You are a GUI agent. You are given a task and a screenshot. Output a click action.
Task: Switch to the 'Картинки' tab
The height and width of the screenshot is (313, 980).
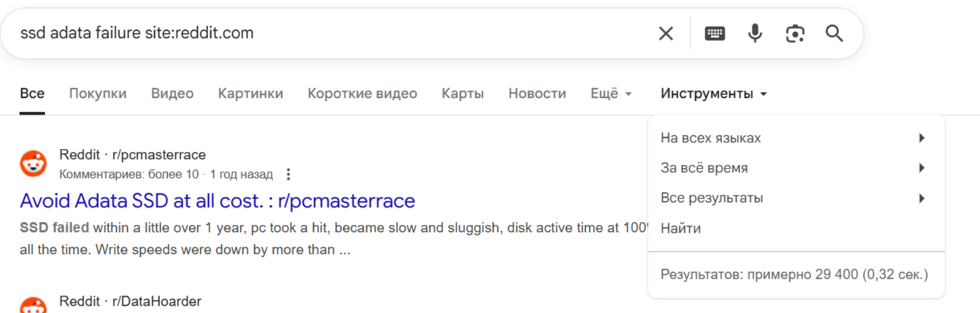click(250, 93)
